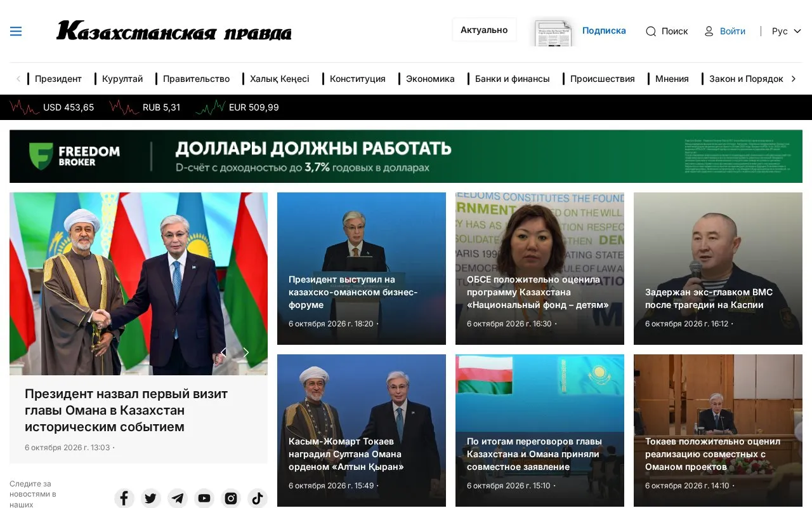Open the TikTok profile
812x508 pixels.
258,498
